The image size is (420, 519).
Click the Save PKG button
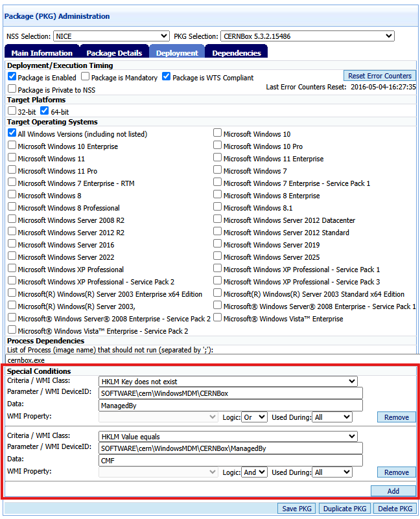click(x=298, y=509)
